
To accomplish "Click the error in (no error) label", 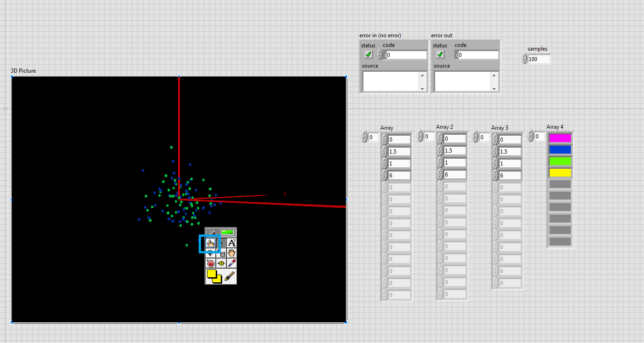I will click(380, 35).
